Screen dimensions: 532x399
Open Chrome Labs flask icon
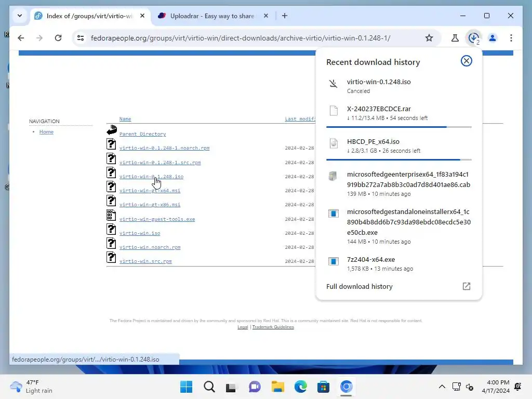(x=455, y=38)
